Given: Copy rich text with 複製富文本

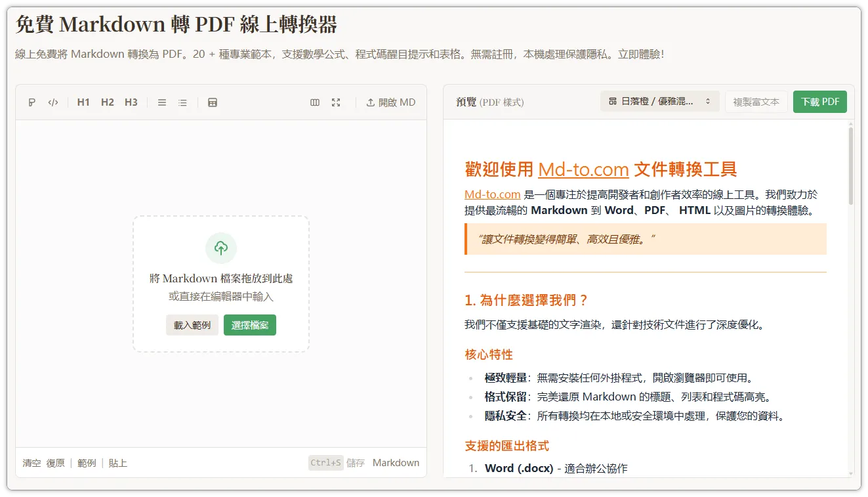Looking at the screenshot, I should tap(756, 101).
